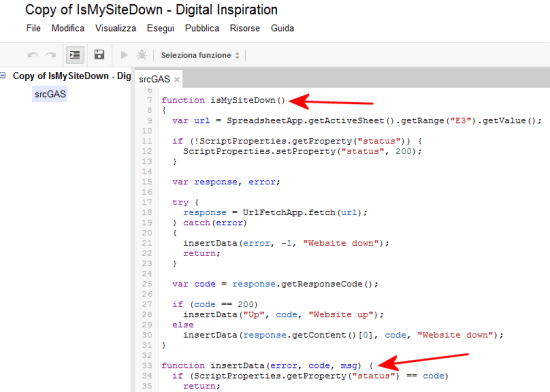Start debugging with the bug icon
550x392 pixels.
[142, 55]
